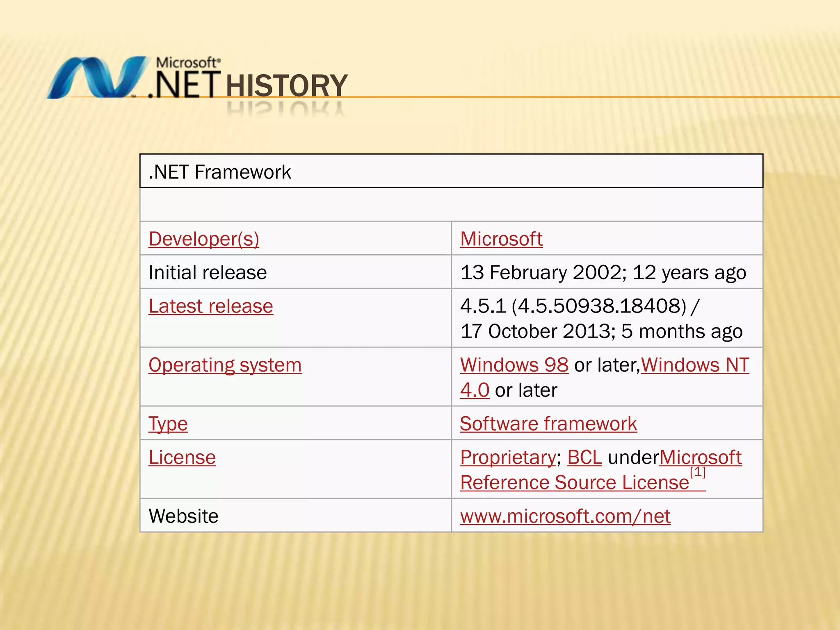
Task: Open the Developer(s) link
Action: [x=204, y=239]
